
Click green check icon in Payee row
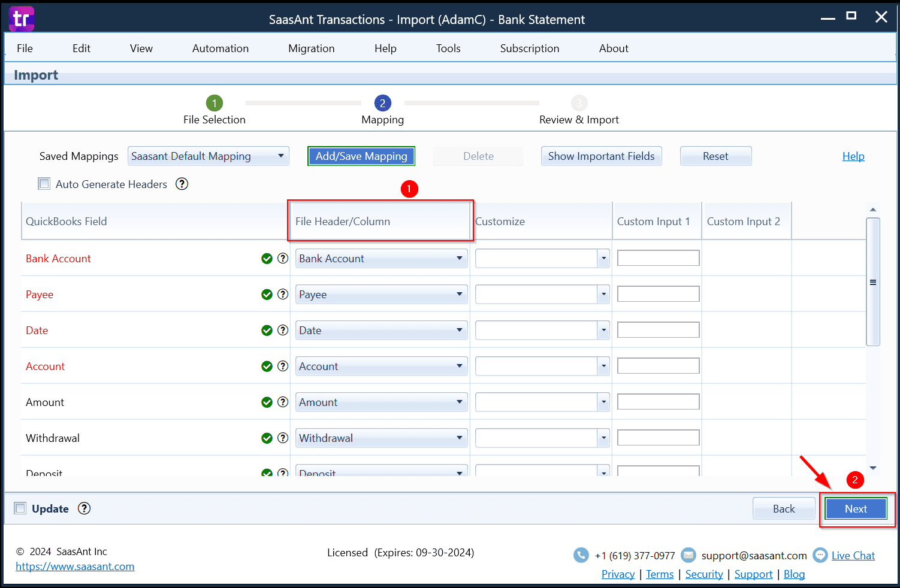click(x=267, y=294)
